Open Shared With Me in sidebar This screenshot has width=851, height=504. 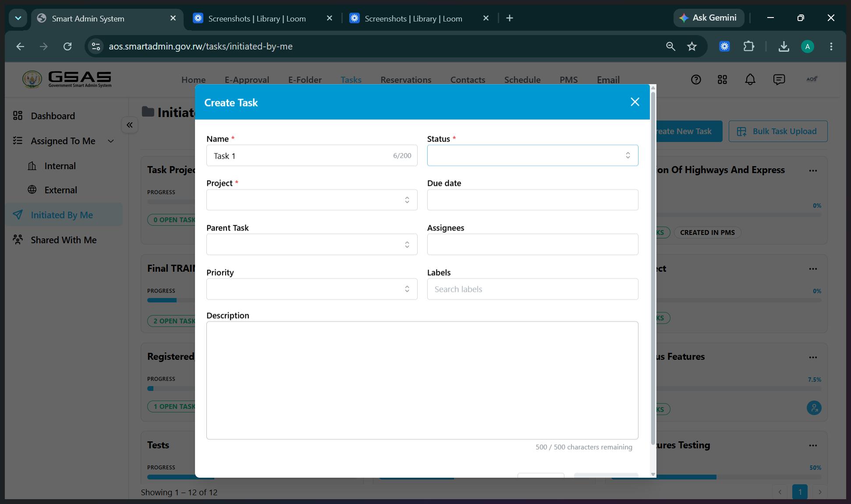click(64, 240)
